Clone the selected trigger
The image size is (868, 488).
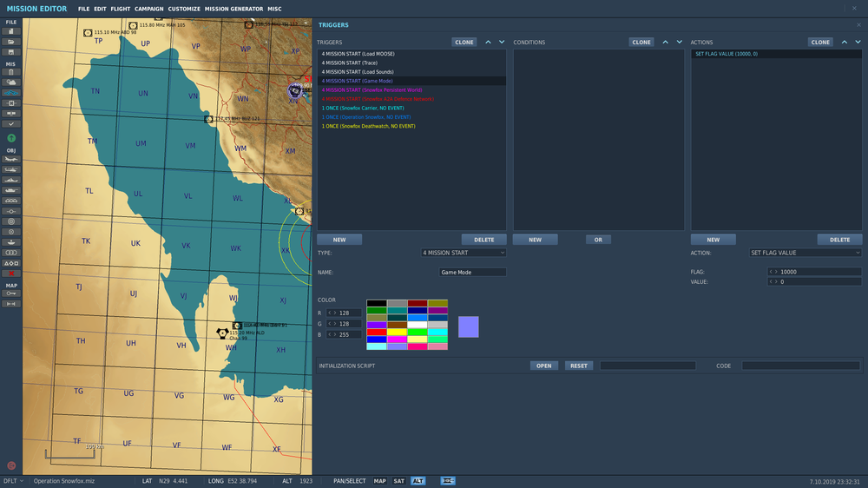point(464,42)
